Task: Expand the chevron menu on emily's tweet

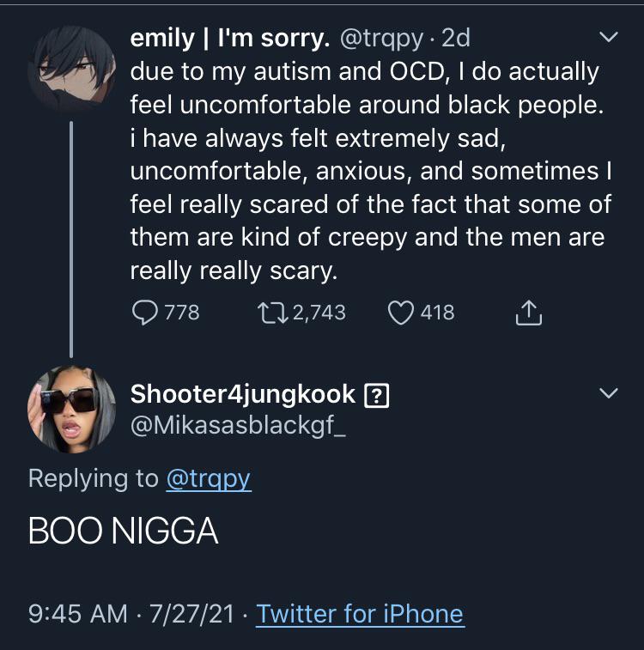Action: tap(608, 38)
